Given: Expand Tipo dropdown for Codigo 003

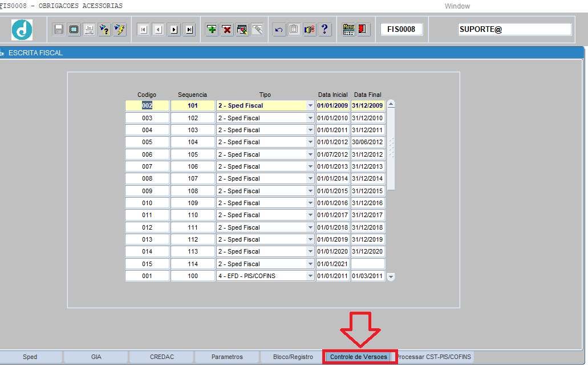Looking at the screenshot, I should pyautogui.click(x=310, y=118).
